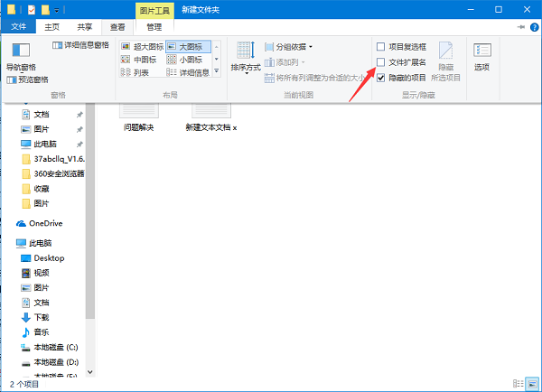Switch to details view status bar icon
The height and width of the screenshot is (392, 542).
(x=518, y=383)
